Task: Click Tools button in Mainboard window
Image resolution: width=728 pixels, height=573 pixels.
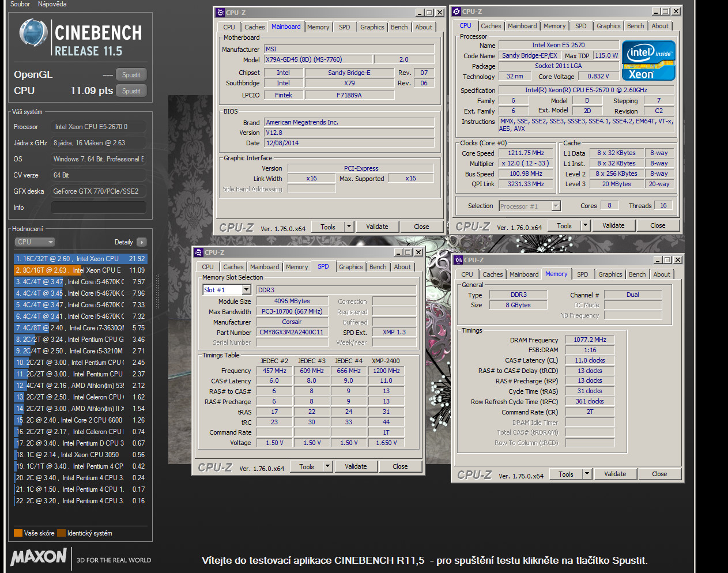Action: pyautogui.click(x=328, y=227)
